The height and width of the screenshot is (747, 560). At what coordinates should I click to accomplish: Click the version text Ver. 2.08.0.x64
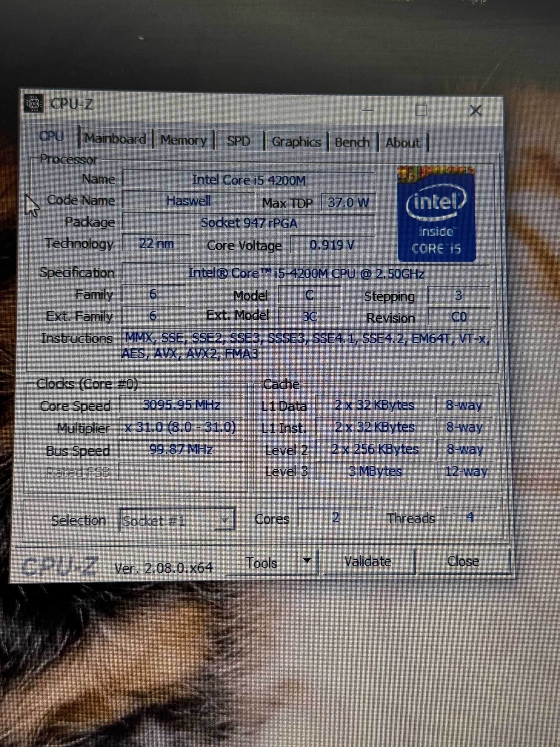pyautogui.click(x=164, y=568)
